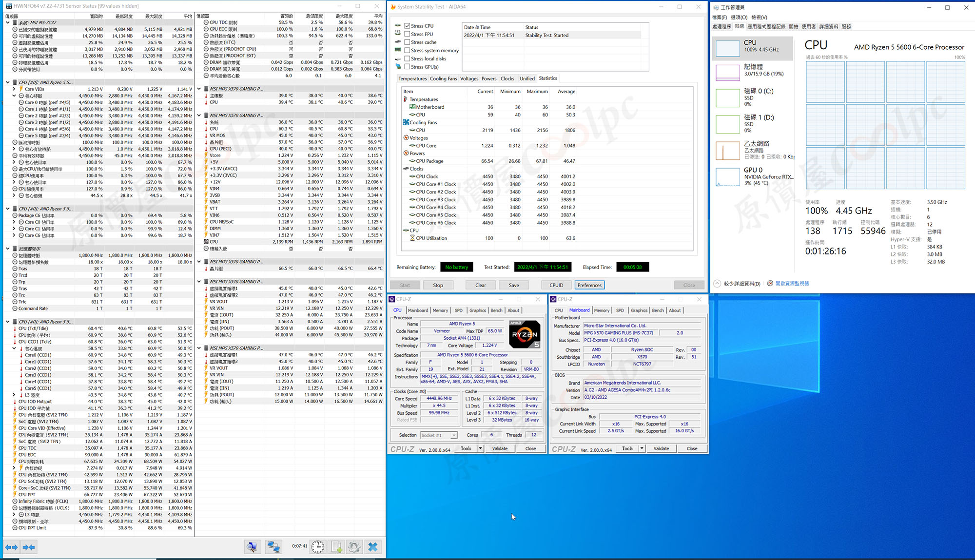Click HWiNFO log file with plus icon
The height and width of the screenshot is (560, 975).
click(336, 547)
